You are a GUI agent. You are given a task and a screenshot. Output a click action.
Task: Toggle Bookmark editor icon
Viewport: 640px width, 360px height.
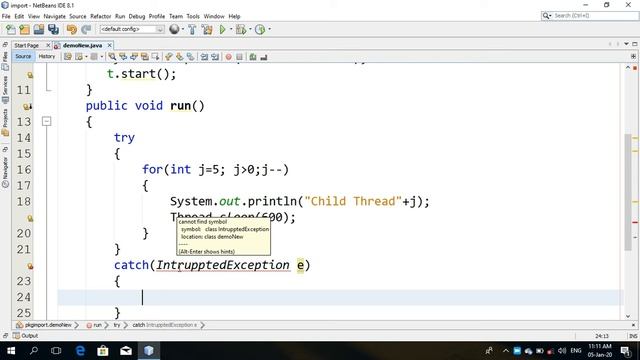point(191,57)
